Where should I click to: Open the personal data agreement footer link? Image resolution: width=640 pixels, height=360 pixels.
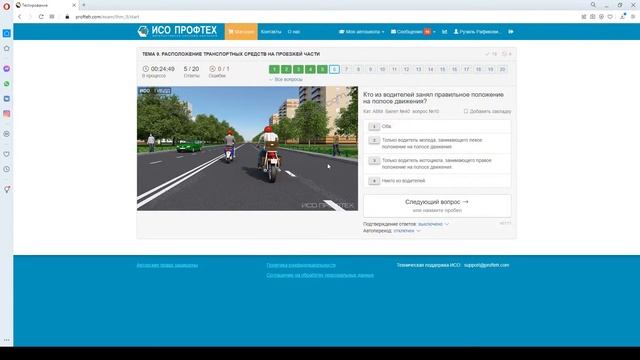pos(320,275)
